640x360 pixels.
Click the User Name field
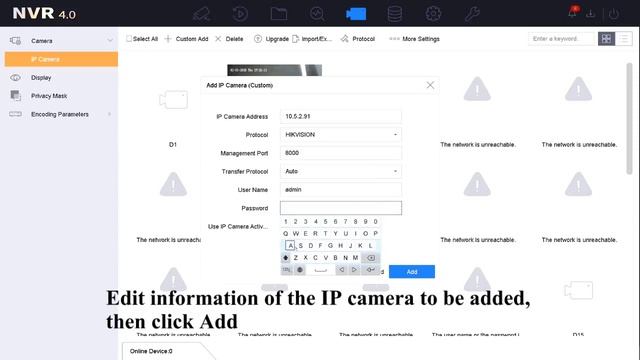[x=341, y=190]
